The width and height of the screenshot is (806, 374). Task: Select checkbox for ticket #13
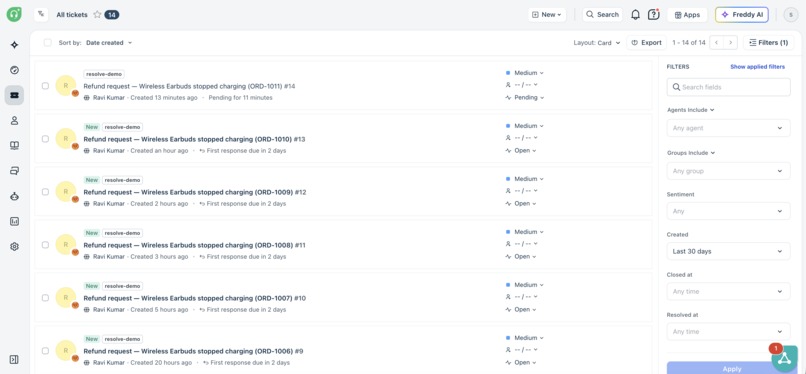point(45,139)
